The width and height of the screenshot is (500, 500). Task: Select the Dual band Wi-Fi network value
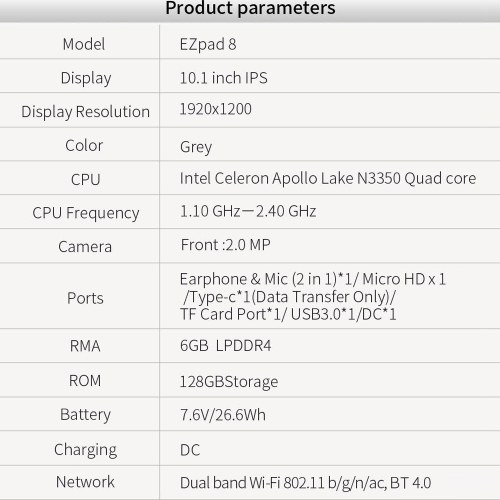[305, 483]
